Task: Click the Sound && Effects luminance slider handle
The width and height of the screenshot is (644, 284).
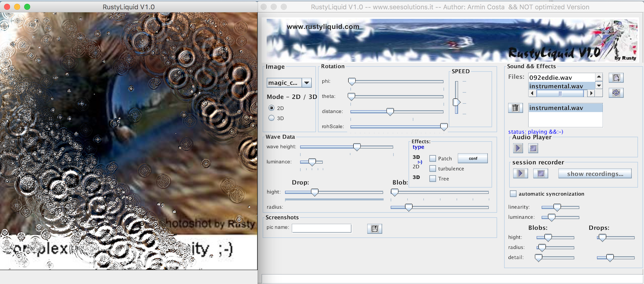Action: 551,217
